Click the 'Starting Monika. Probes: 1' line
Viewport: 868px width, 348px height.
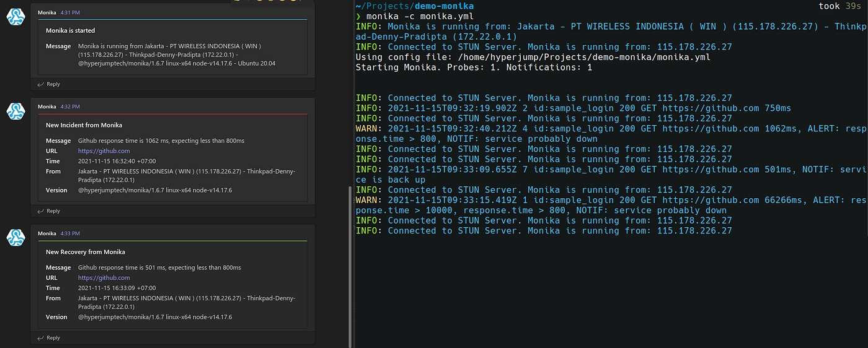pos(474,67)
